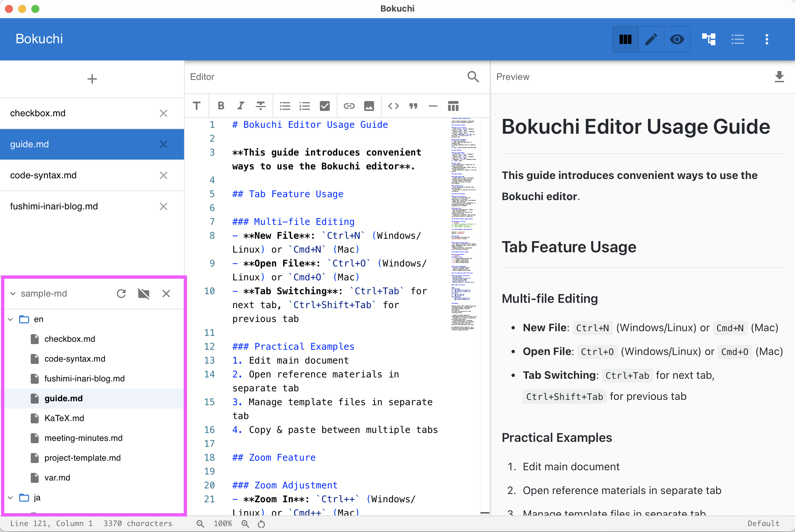This screenshot has width=795, height=532.
Task: Expand the ja folder
Action: (x=10, y=497)
